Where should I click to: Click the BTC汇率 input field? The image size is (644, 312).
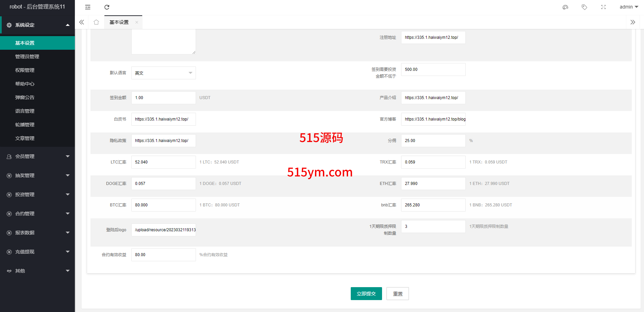point(163,205)
